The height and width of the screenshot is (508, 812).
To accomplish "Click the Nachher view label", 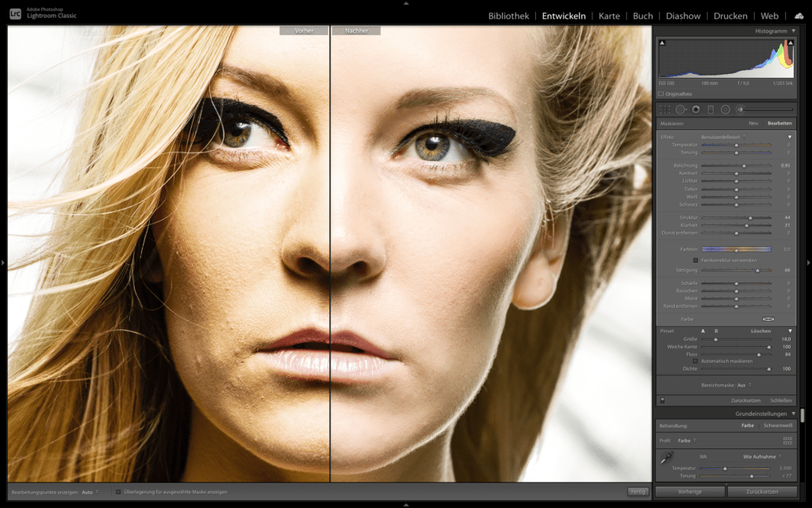I will pyautogui.click(x=357, y=31).
